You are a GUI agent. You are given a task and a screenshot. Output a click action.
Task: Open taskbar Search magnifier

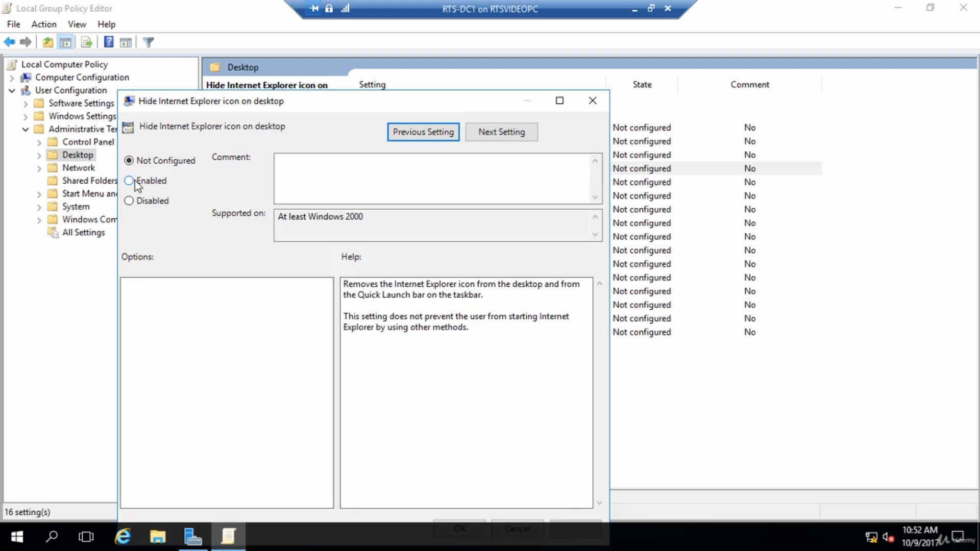(52, 536)
